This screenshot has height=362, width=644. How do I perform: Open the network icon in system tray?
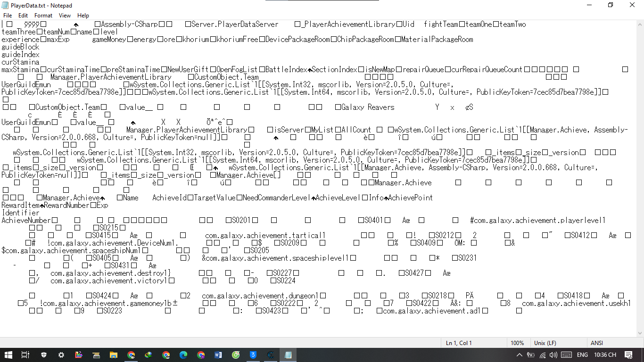[543, 354]
